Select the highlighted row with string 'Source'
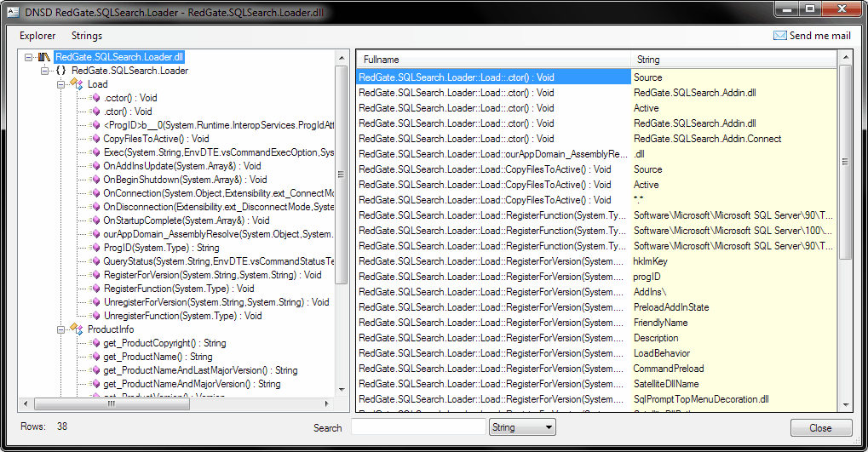The image size is (868, 452). pyautogui.click(x=597, y=77)
